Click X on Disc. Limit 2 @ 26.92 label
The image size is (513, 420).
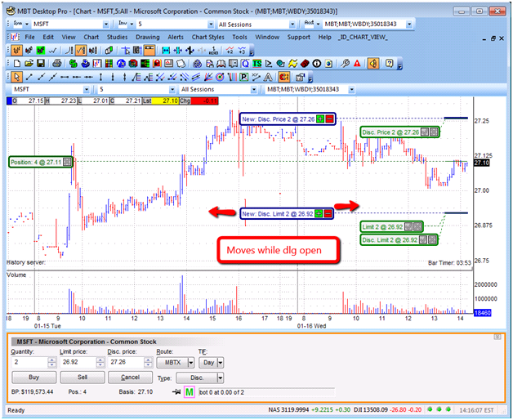pyautogui.click(x=432, y=240)
